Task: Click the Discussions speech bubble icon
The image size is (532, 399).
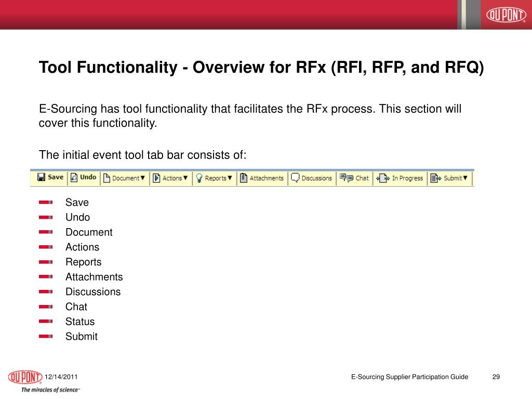Action: [x=295, y=178]
